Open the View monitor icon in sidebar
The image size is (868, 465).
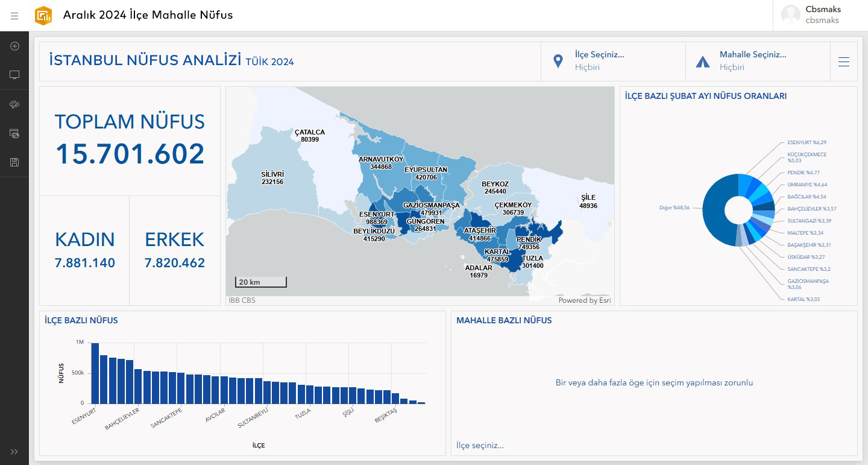[14, 75]
